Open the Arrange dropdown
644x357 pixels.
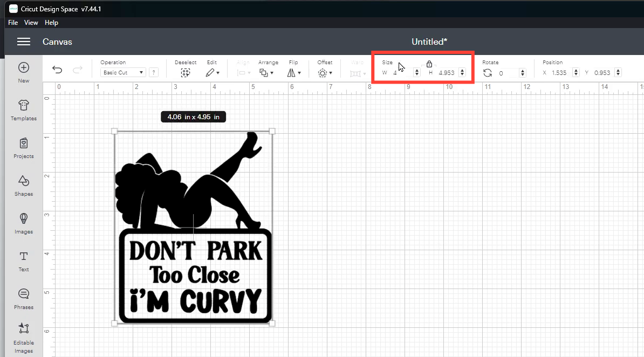[x=266, y=73]
